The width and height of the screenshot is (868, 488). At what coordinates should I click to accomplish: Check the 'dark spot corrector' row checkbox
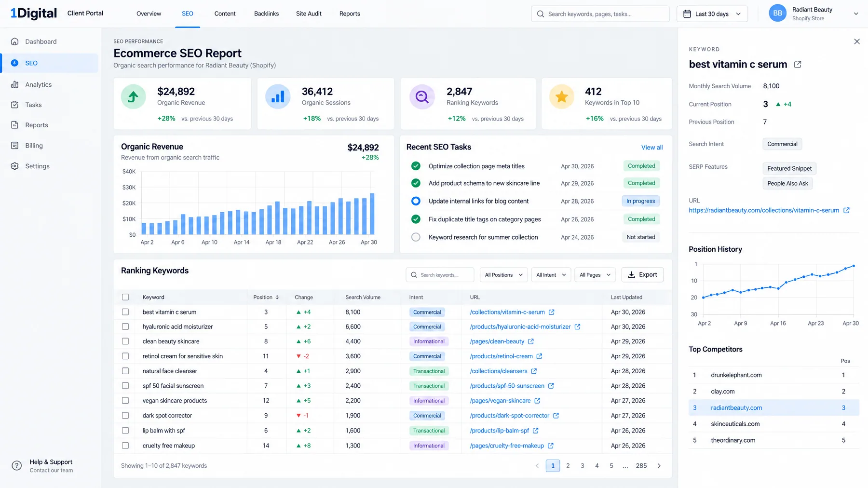tap(125, 416)
